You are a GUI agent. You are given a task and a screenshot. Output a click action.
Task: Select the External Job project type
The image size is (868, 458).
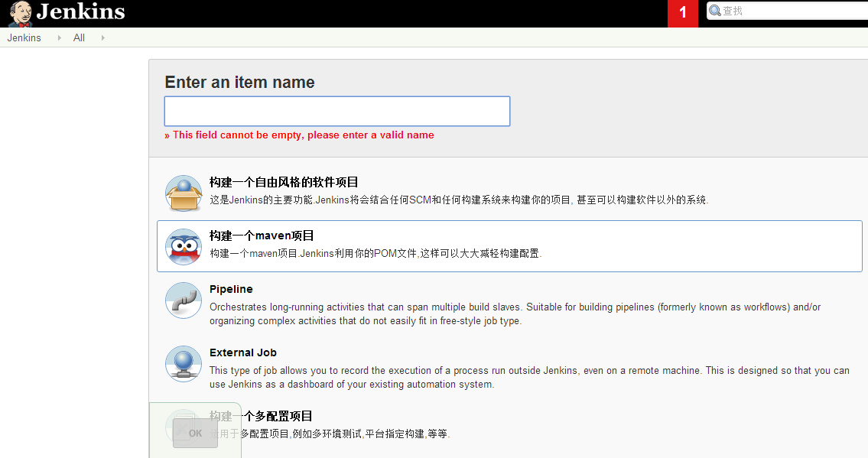[243, 352]
